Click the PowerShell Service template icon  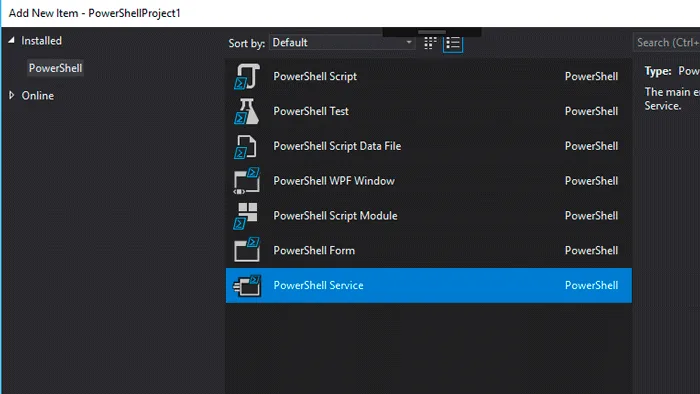coord(247,286)
